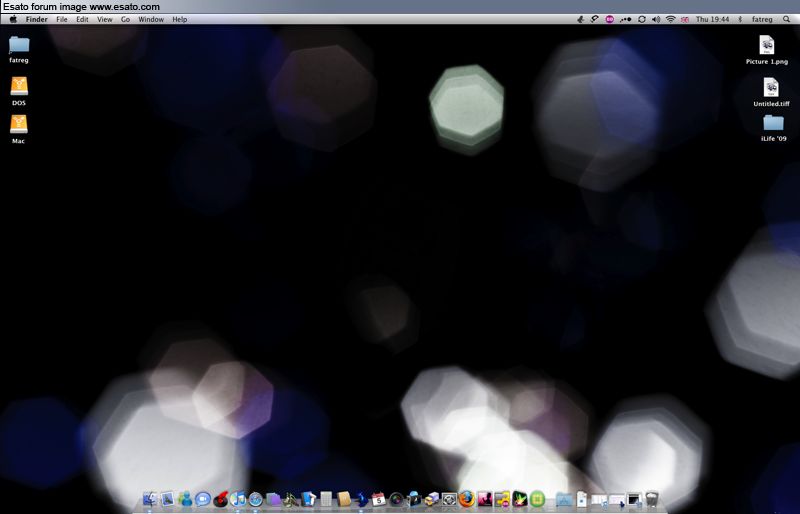Open the tan cardboard box dock icon
This screenshot has width=800, height=514.
(344, 499)
